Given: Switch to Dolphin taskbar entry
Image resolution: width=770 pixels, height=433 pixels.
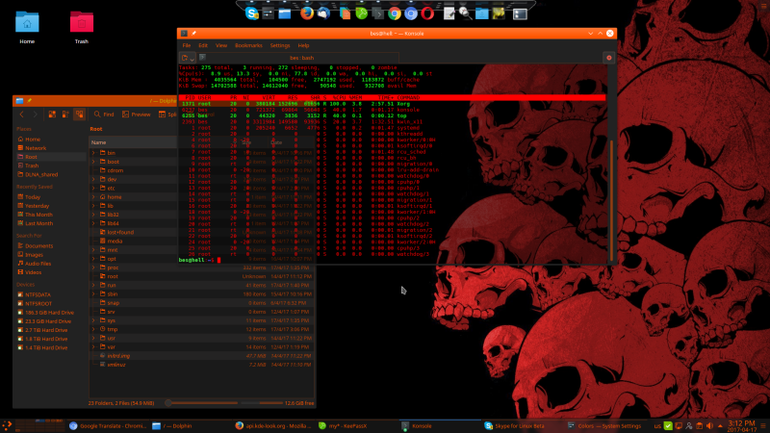Looking at the screenshot, I should tap(192, 426).
